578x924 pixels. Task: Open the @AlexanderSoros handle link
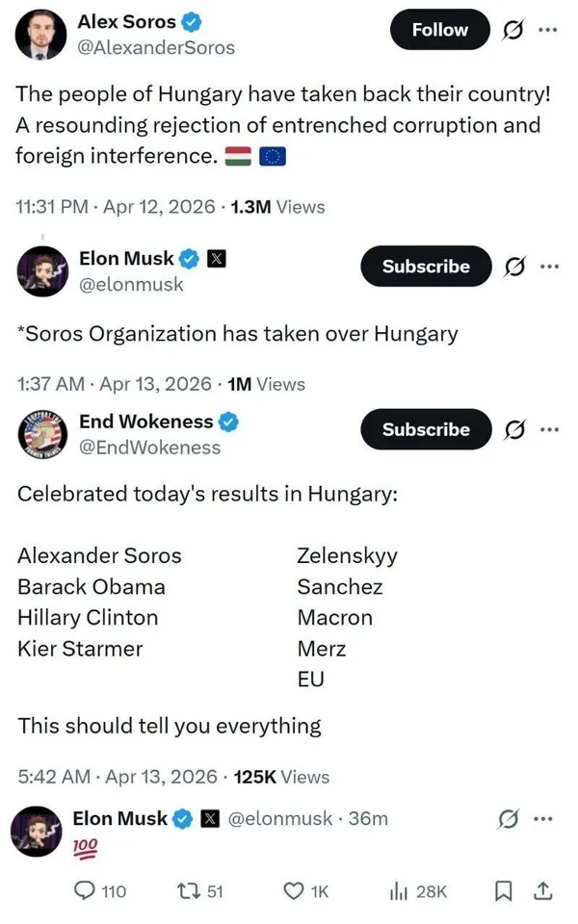[155, 46]
